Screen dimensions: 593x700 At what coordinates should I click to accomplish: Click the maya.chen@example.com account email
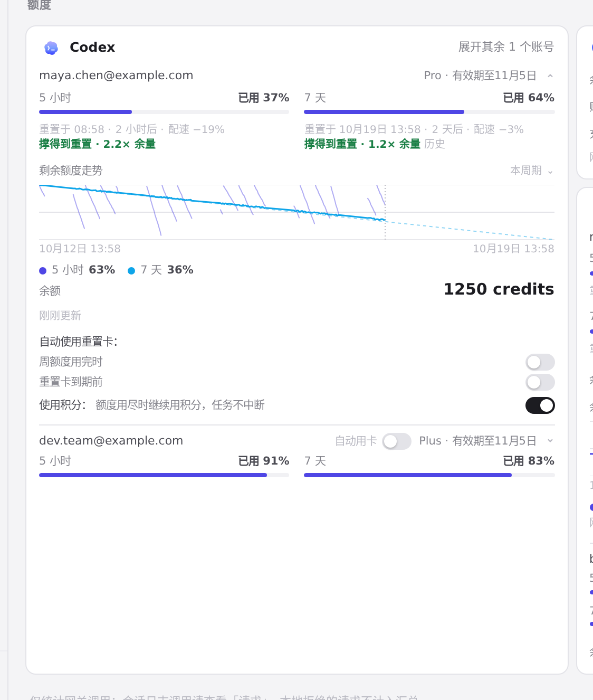116,75
